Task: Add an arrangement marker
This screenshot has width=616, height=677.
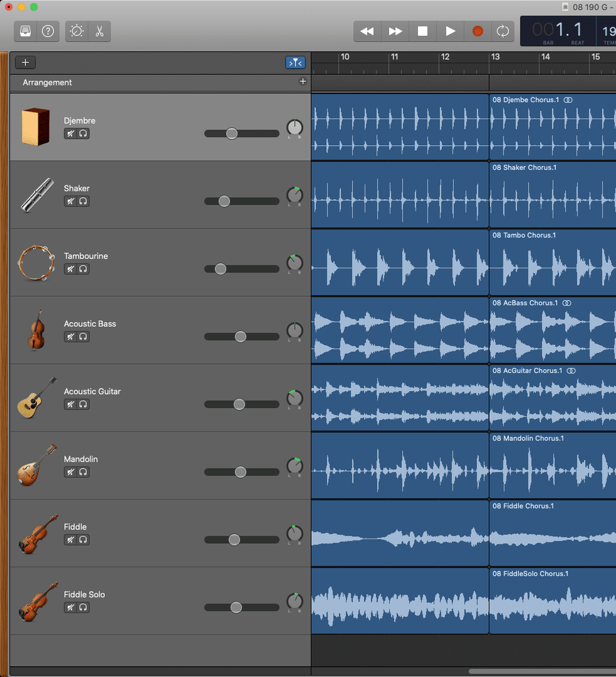Action: [x=302, y=82]
